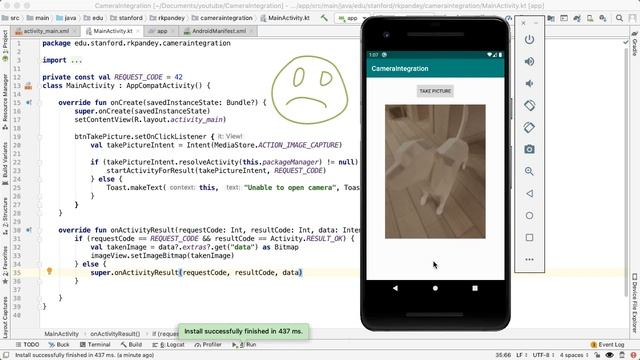Click the emulator volume up icon
Screen dimensions: 640x360
point(529,62)
